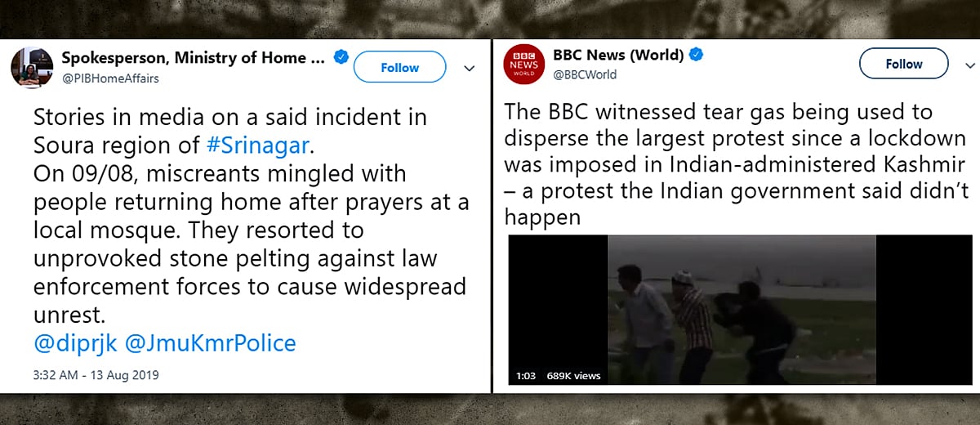Play the BBC protest video
980x425 pixels.
click(x=741, y=310)
